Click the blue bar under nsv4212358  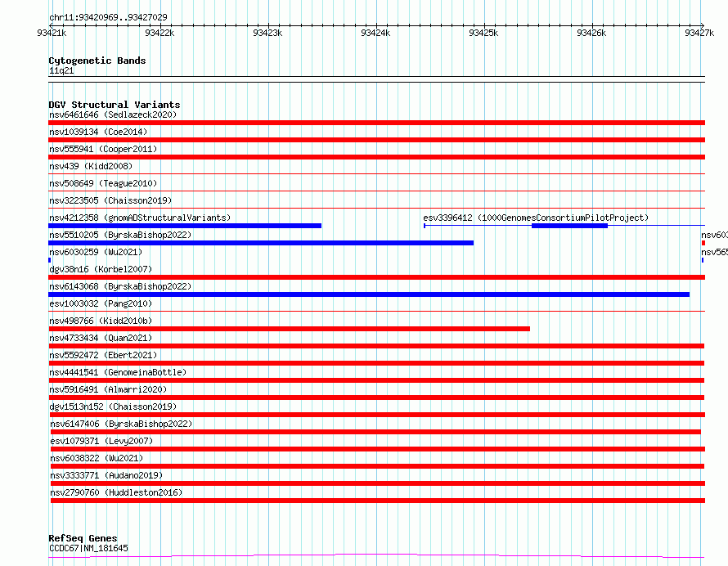coord(185,226)
